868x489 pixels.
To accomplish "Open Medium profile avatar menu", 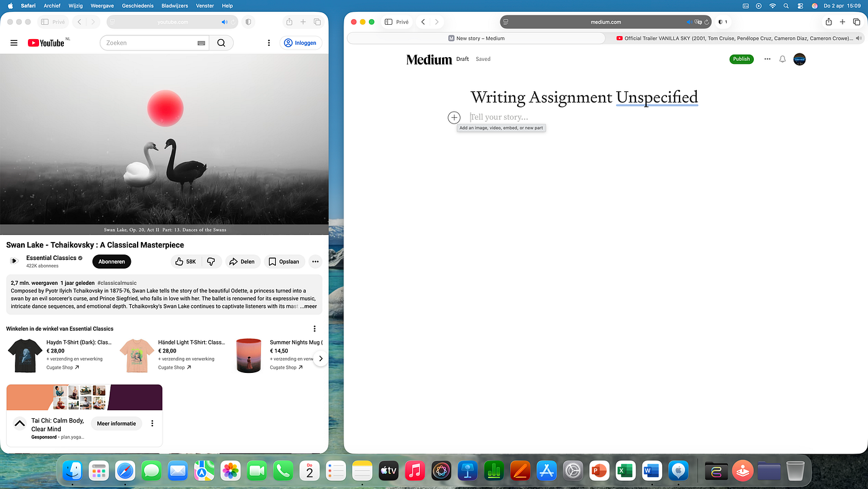I will [800, 59].
